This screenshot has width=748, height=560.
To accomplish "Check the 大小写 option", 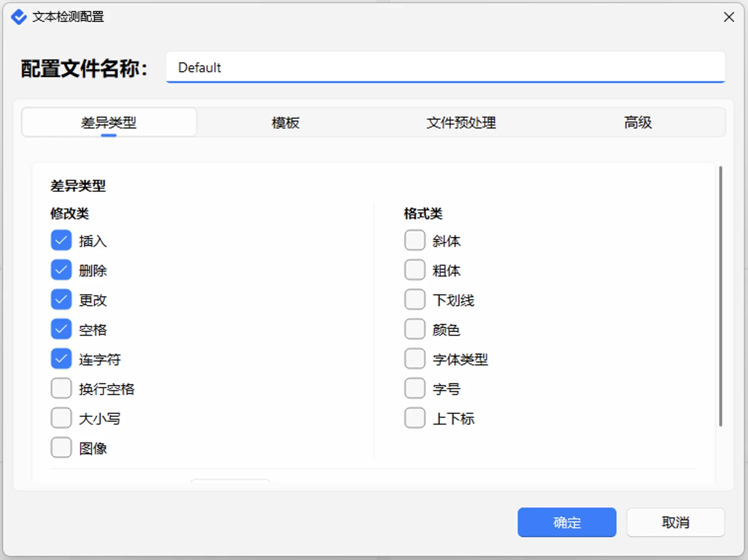I will (61, 418).
